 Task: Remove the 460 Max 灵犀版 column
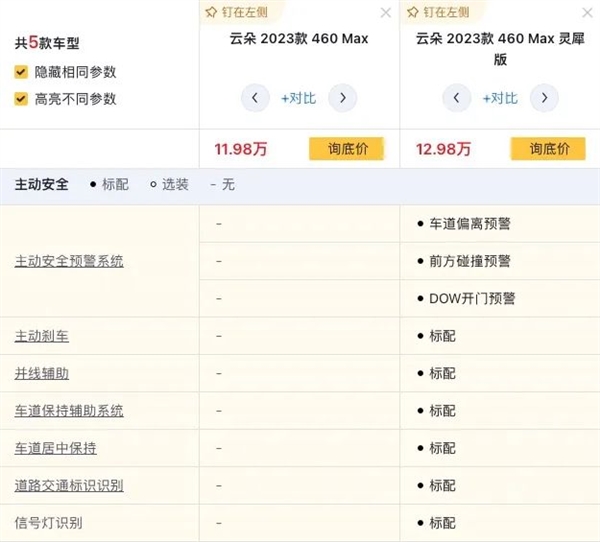(586, 13)
